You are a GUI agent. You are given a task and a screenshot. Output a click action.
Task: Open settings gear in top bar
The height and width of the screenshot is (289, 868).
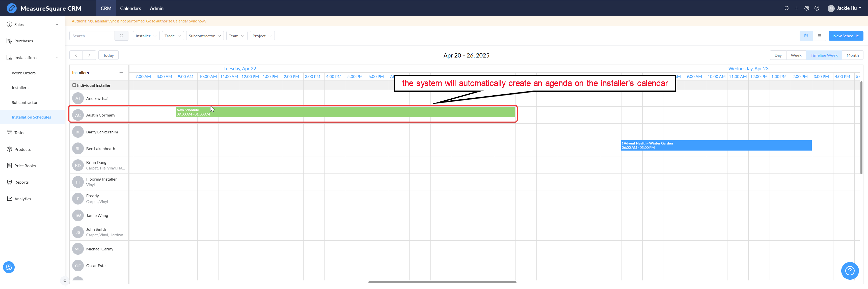(x=807, y=8)
